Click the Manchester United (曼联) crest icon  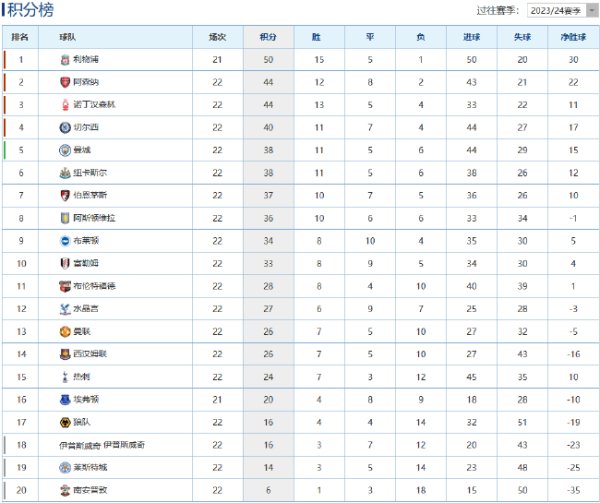coord(65,331)
